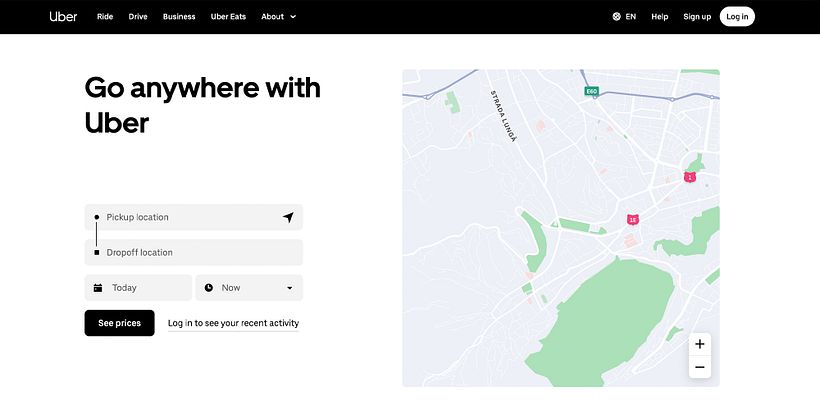Open the Today date picker
820x409 pixels.
138,288
